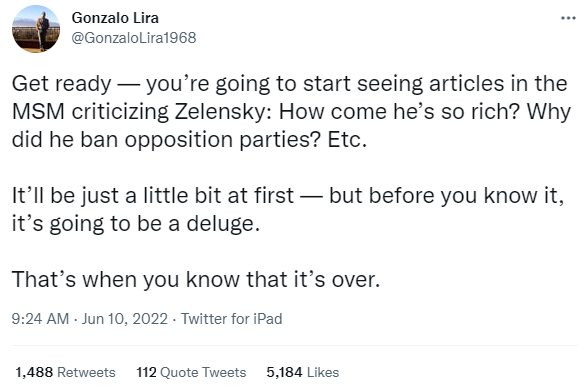The image size is (584, 390).
Task: Select the 1,488 retweet count number
Action: [x=34, y=372]
